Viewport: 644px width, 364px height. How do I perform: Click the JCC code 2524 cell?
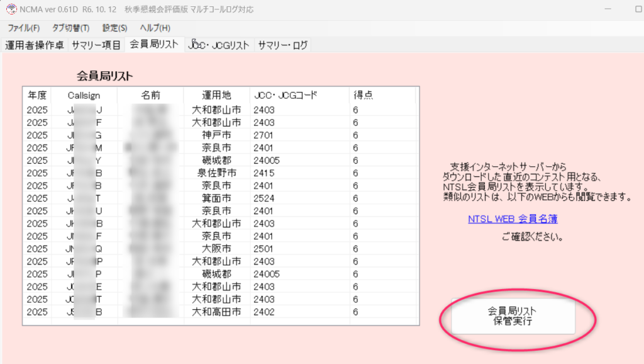pyautogui.click(x=264, y=198)
